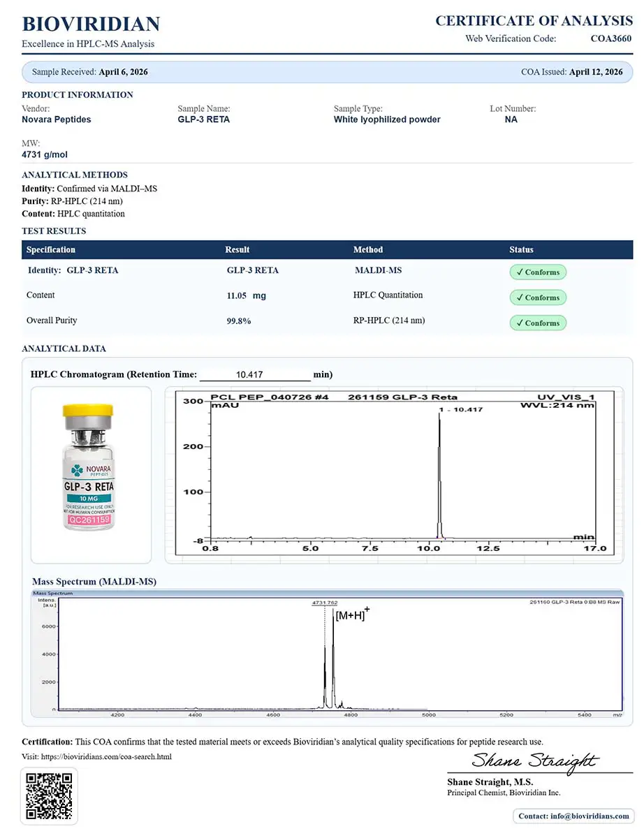Click the Novara GLP-3 RETA vial thumbnail
This screenshot has width=644, height=838.
(88, 467)
